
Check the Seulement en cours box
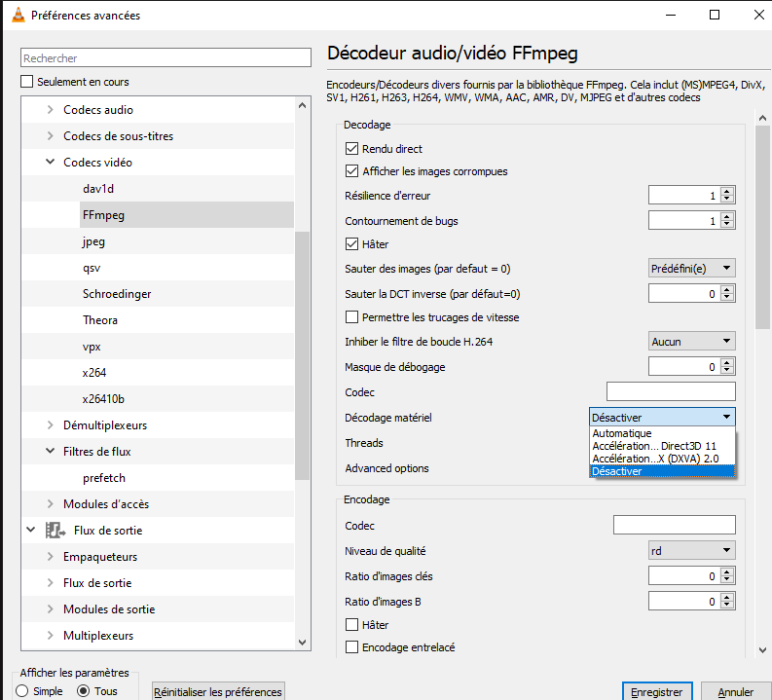click(26, 81)
